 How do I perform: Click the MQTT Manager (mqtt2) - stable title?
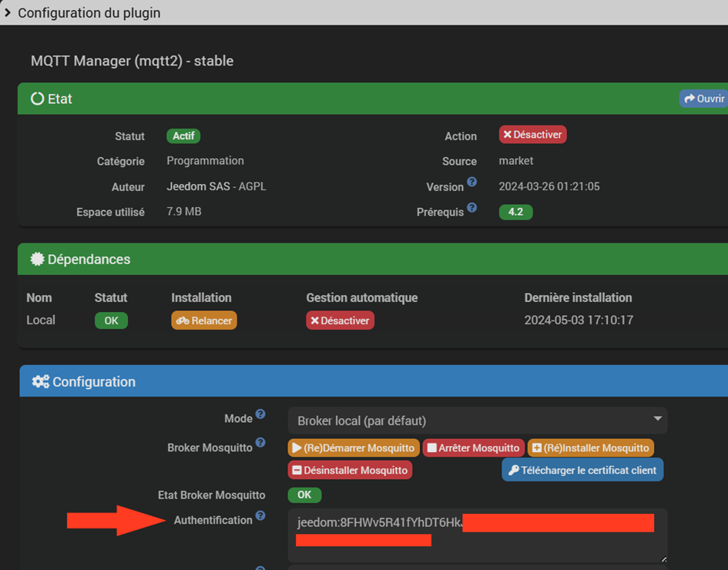tap(133, 61)
